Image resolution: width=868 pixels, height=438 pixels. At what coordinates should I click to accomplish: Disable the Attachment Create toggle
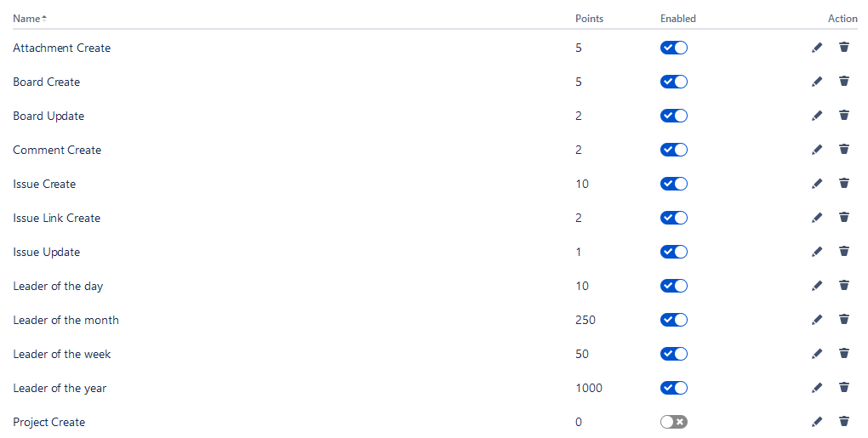(x=673, y=48)
